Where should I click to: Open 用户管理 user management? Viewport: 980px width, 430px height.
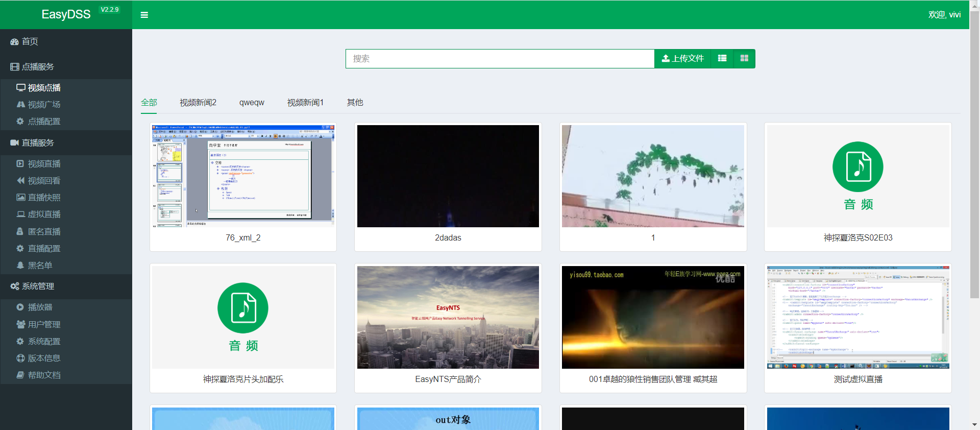click(44, 324)
